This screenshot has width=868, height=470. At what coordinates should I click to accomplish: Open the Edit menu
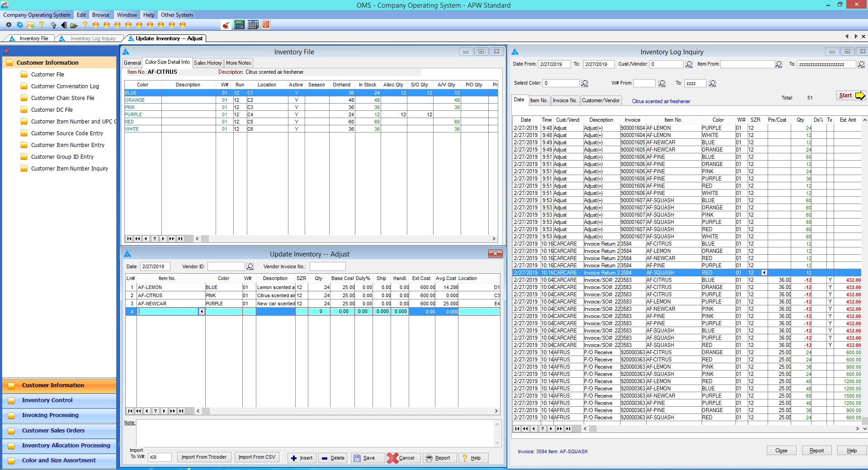point(81,15)
